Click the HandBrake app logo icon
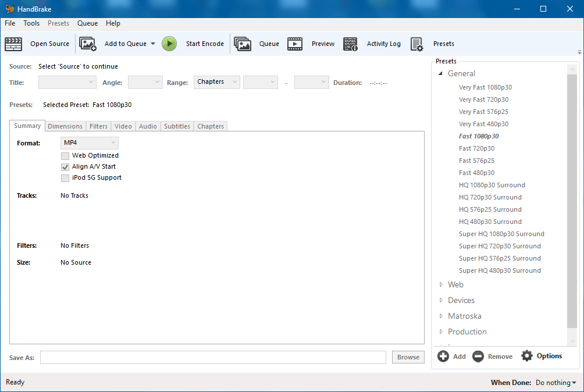The height and width of the screenshot is (392, 584). pyautogui.click(x=10, y=9)
